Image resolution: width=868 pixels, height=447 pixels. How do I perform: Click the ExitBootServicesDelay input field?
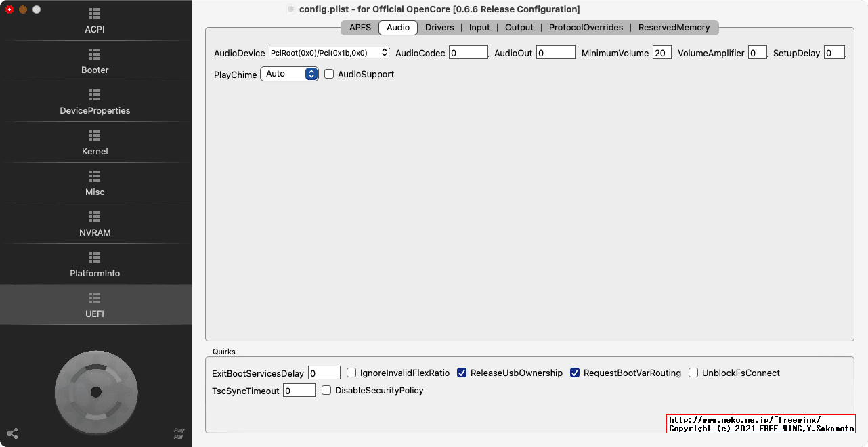(x=324, y=372)
